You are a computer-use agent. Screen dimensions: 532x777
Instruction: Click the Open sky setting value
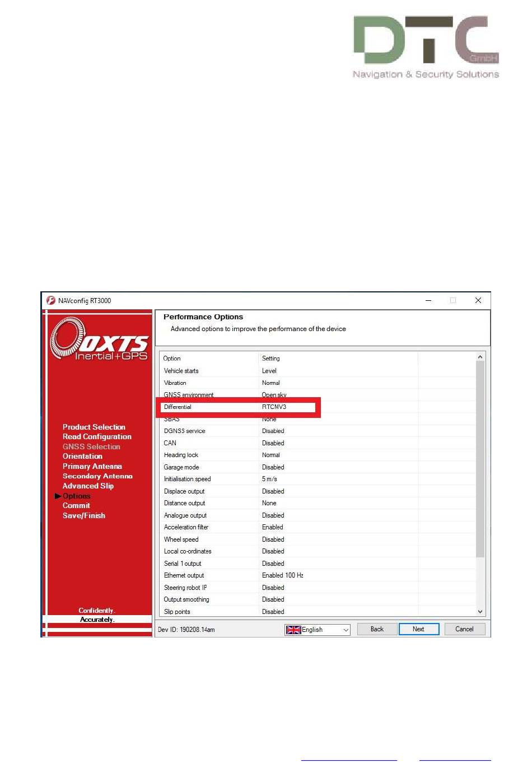[x=274, y=395]
